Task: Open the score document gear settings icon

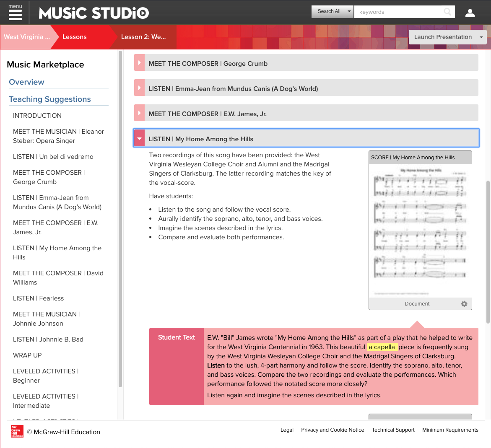Action: pyautogui.click(x=464, y=304)
